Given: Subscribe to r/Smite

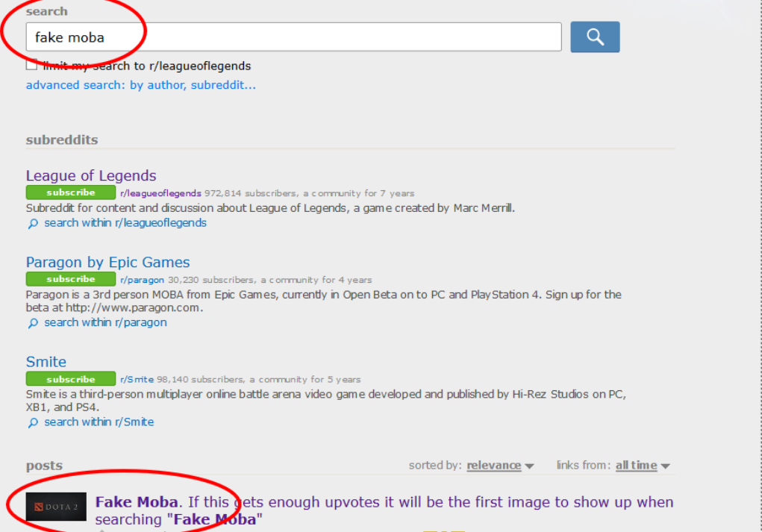Looking at the screenshot, I should coord(70,379).
